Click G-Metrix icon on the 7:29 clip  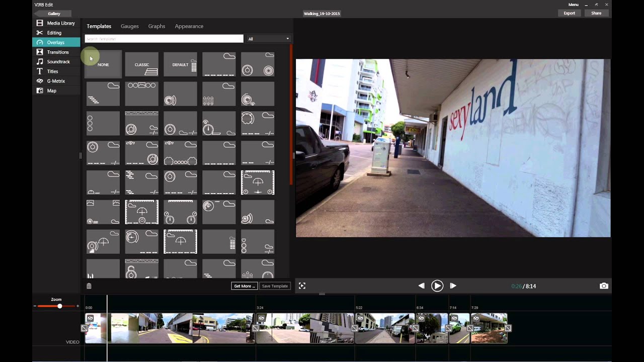(476, 318)
